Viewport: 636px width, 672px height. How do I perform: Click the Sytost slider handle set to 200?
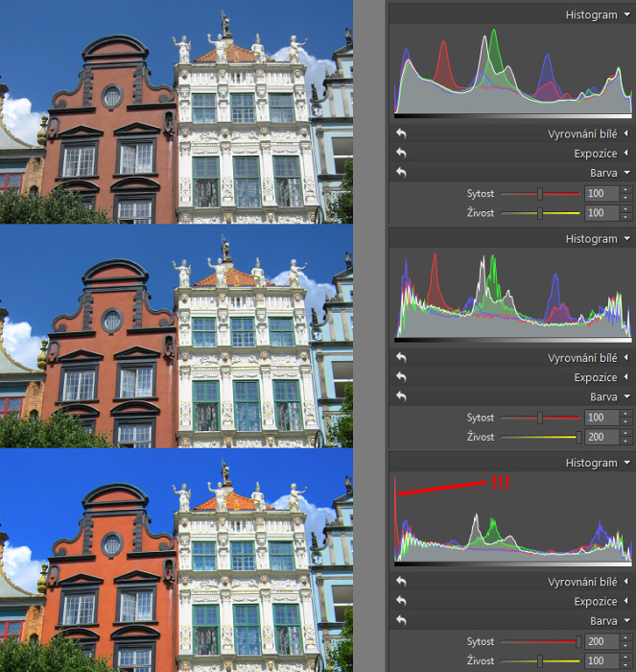coord(578,641)
